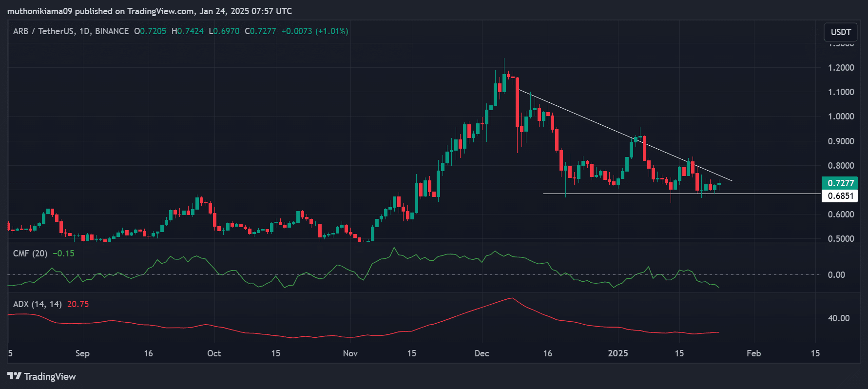
Task: Click the Dec label on time axis
Action: coord(482,353)
